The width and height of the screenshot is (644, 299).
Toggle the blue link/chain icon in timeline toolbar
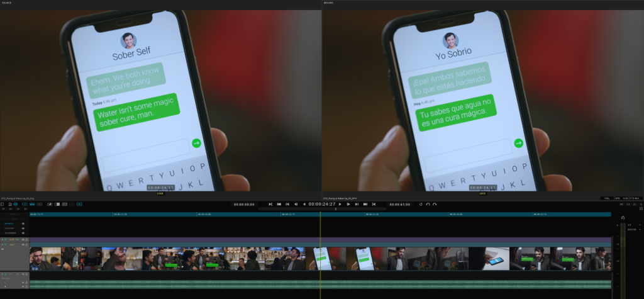(x=16, y=205)
